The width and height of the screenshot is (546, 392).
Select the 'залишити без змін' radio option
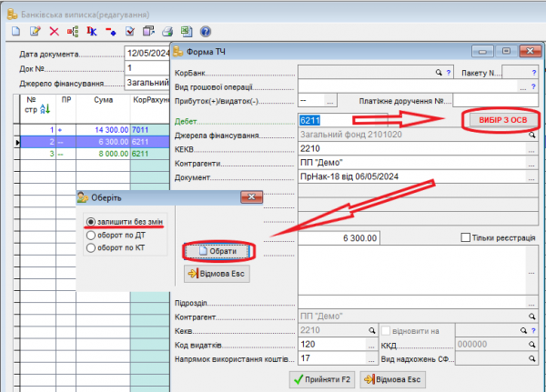pyautogui.click(x=91, y=222)
